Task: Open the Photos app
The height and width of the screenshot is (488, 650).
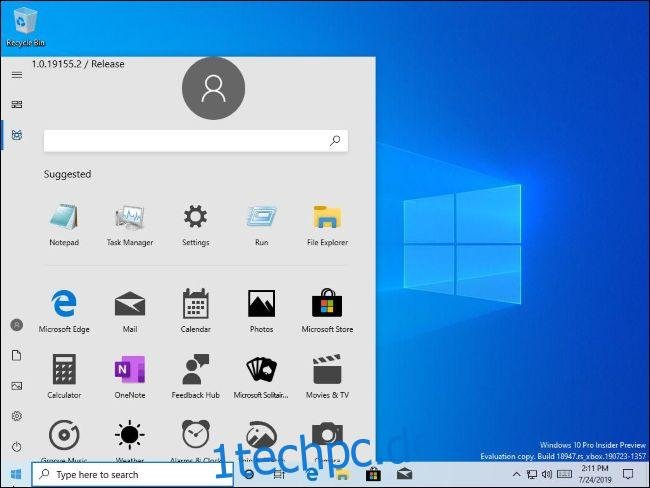Action: (x=262, y=311)
